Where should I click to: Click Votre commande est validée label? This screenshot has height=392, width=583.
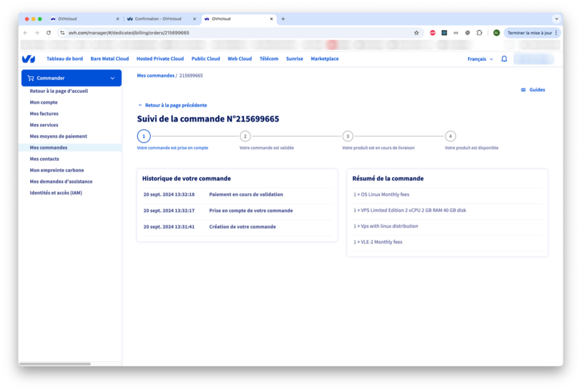click(266, 148)
